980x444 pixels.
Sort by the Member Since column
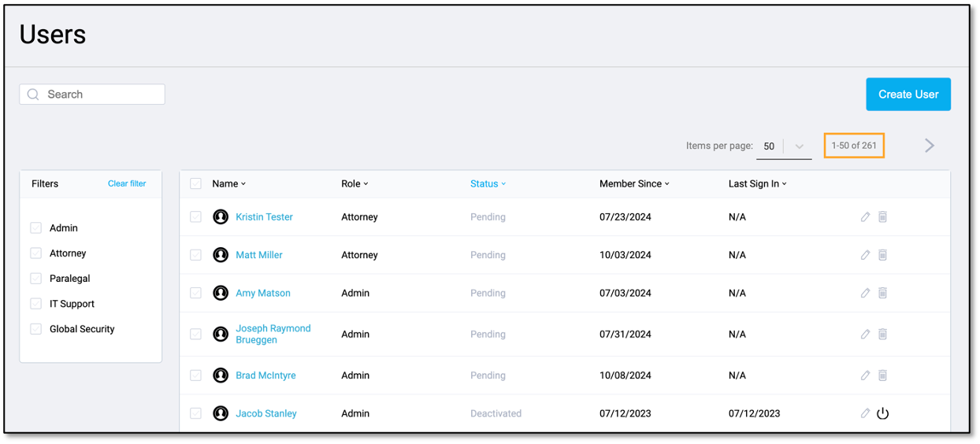(x=635, y=183)
